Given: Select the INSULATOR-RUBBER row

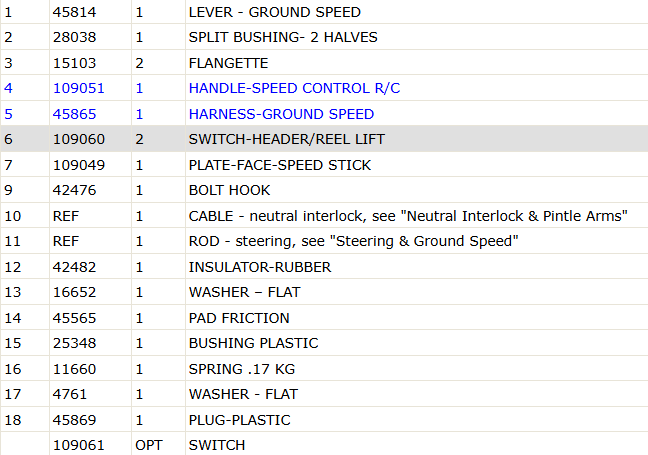Looking at the screenshot, I should tap(324, 267).
